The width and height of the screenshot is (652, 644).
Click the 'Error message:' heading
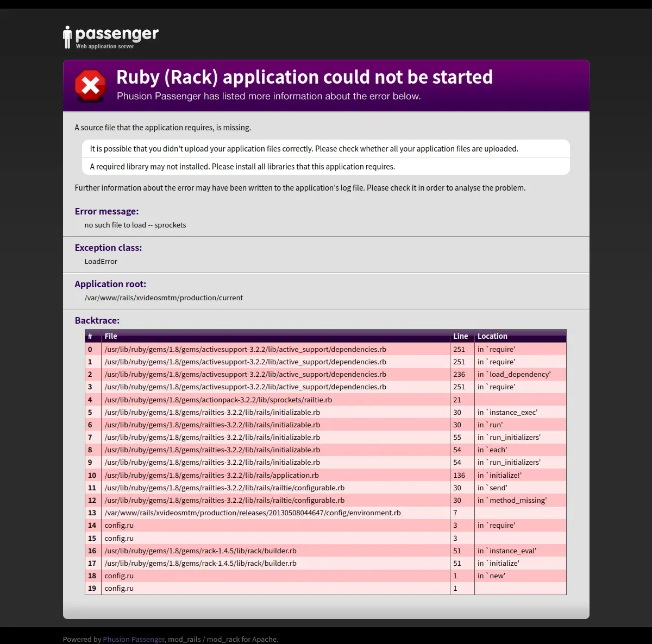click(106, 211)
